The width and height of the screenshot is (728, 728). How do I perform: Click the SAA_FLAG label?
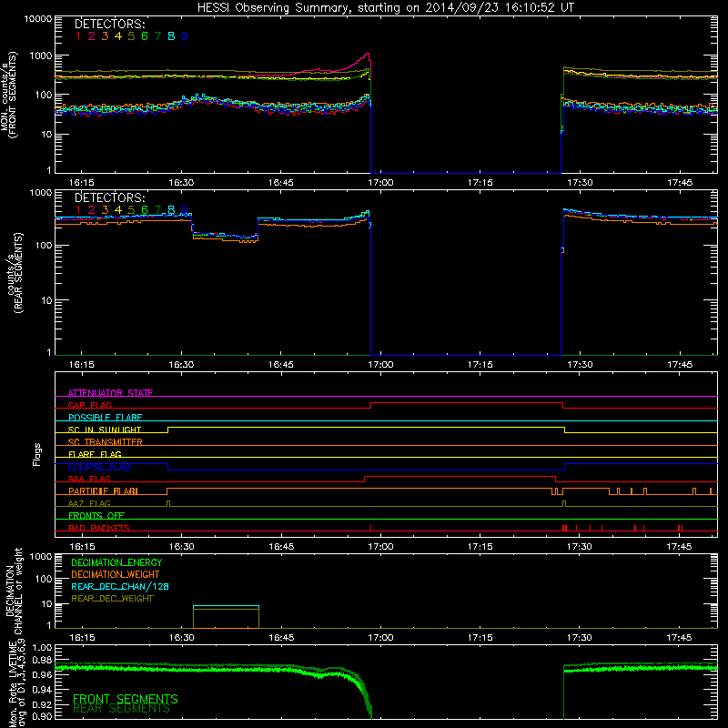click(x=89, y=479)
